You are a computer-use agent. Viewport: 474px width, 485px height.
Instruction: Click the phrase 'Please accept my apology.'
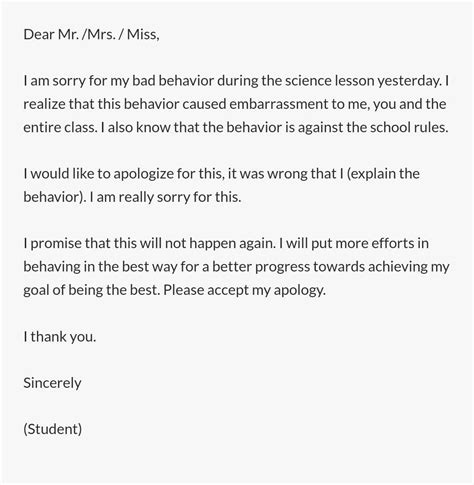click(x=244, y=290)
